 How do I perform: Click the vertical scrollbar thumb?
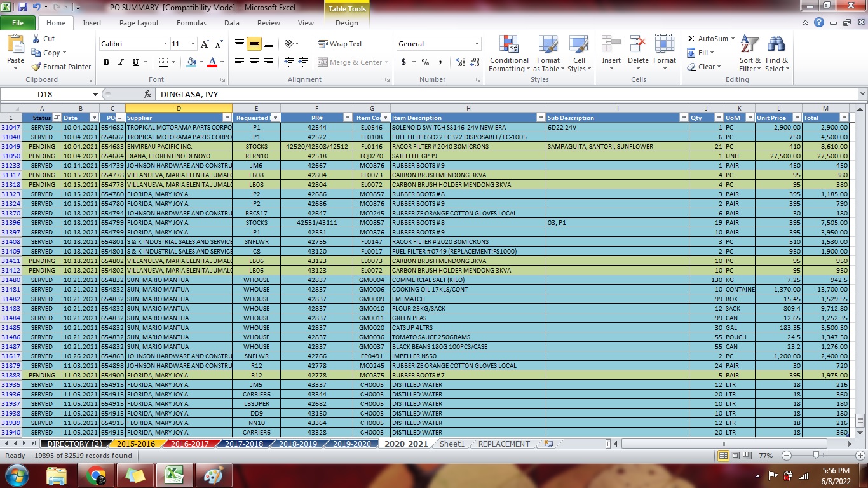coord(861,420)
